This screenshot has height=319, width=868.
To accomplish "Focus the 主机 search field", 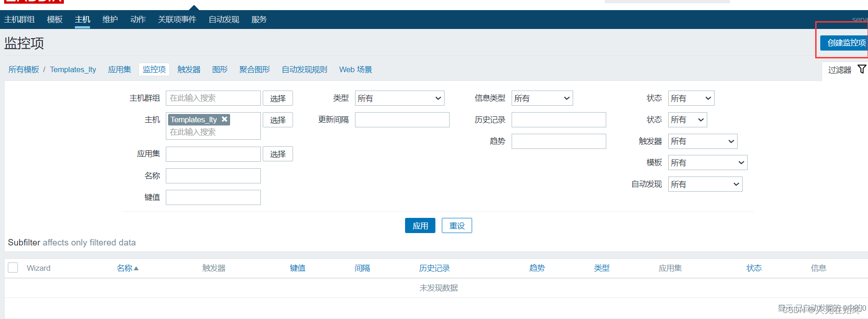I will click(213, 132).
